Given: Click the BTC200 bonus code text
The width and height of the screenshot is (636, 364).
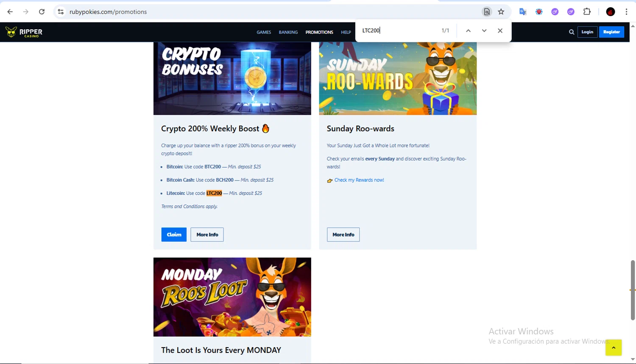Looking at the screenshot, I should click(212, 167).
